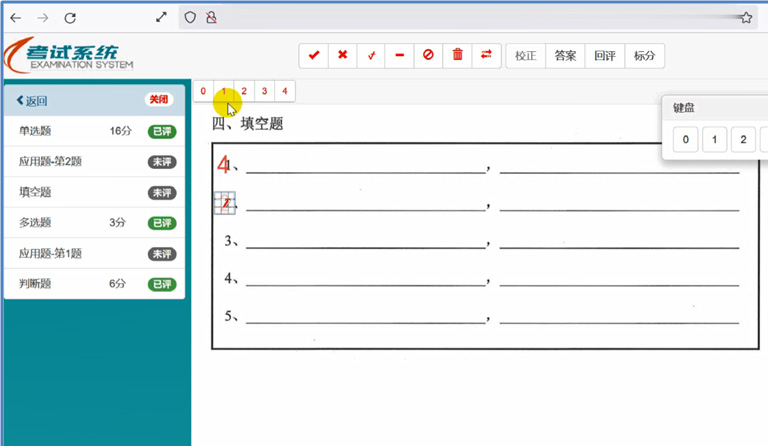Viewport: 768px width, 446px height.
Task: Open the 答案 answer view
Action: point(565,56)
